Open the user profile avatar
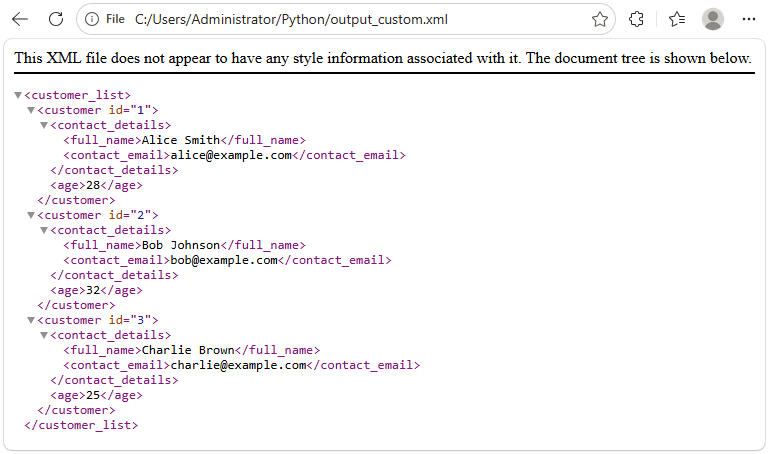This screenshot has height=454, width=769. (713, 19)
